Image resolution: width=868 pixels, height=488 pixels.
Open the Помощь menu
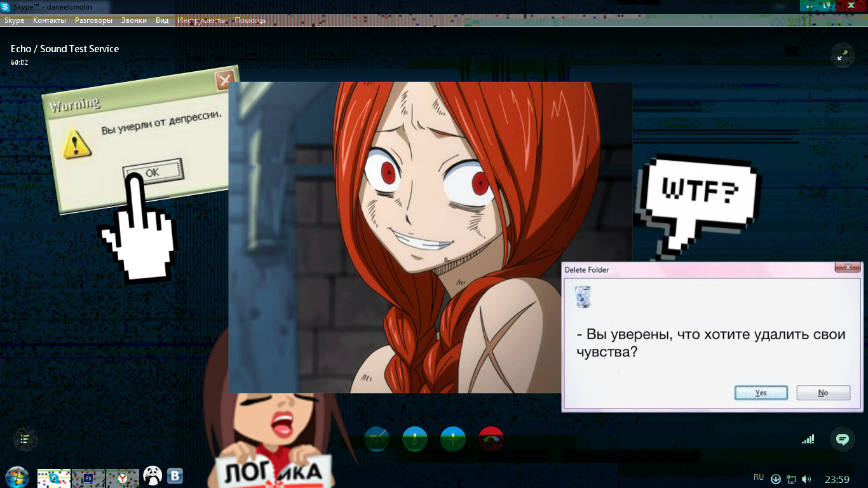pyautogui.click(x=250, y=20)
